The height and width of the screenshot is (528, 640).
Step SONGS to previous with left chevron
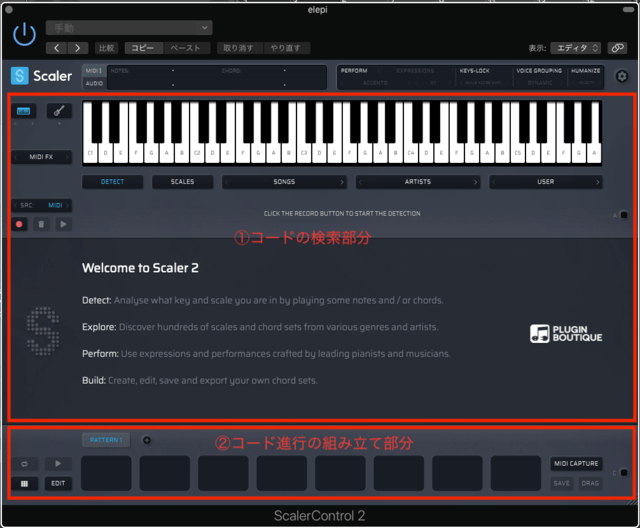tap(227, 182)
